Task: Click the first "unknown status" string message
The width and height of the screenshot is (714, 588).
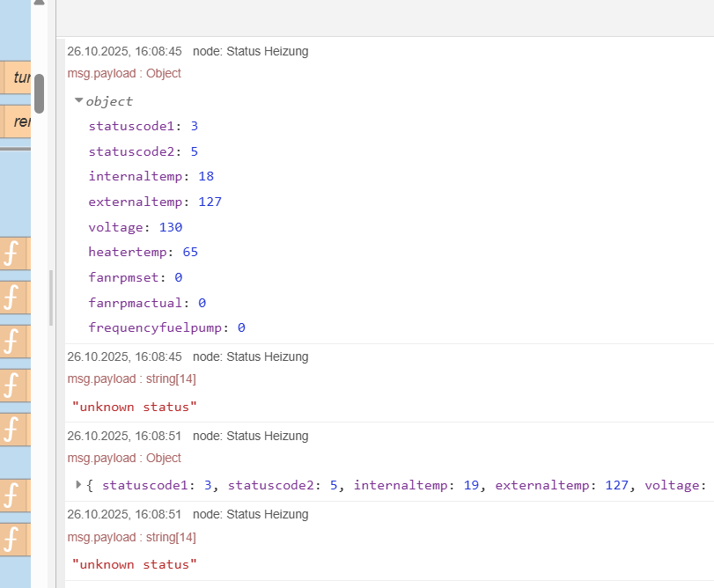Action: 135,407
